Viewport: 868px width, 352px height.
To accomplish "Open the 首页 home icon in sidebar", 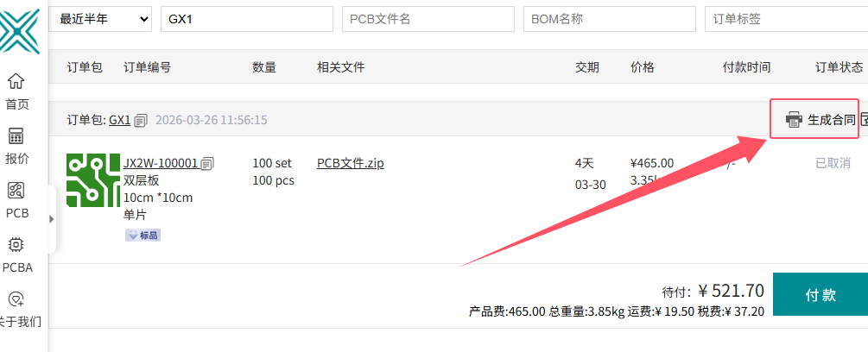I will coord(16,81).
